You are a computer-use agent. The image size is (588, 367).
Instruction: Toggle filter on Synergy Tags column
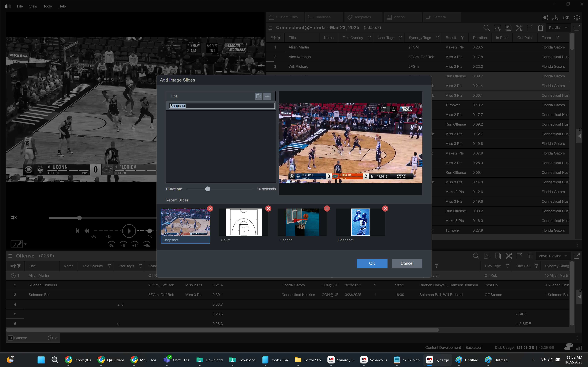[x=437, y=38]
